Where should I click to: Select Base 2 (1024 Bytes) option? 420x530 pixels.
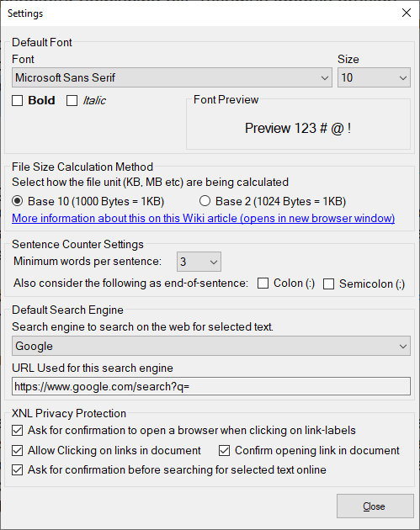tap(205, 201)
